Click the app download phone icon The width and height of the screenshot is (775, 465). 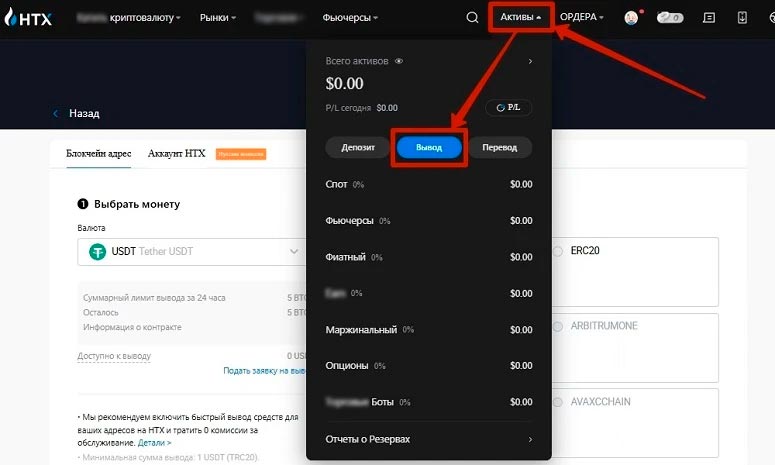pyautogui.click(x=741, y=17)
